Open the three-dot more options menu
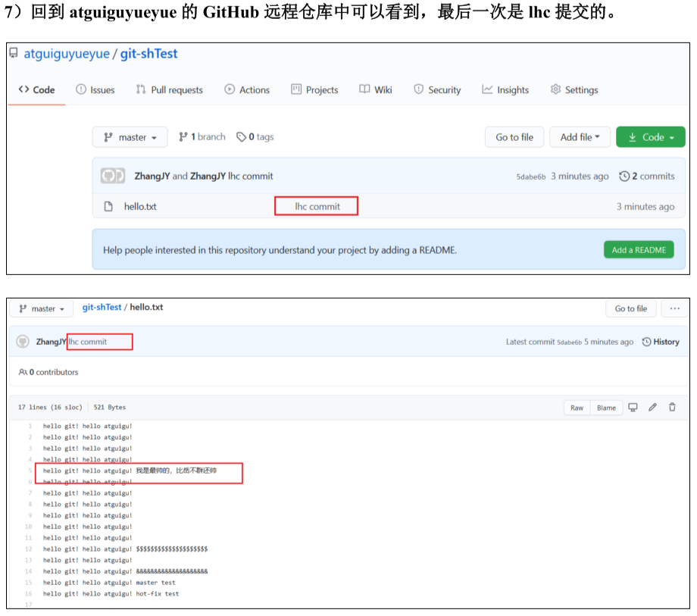Viewport: 697px width, 616px height. point(675,308)
